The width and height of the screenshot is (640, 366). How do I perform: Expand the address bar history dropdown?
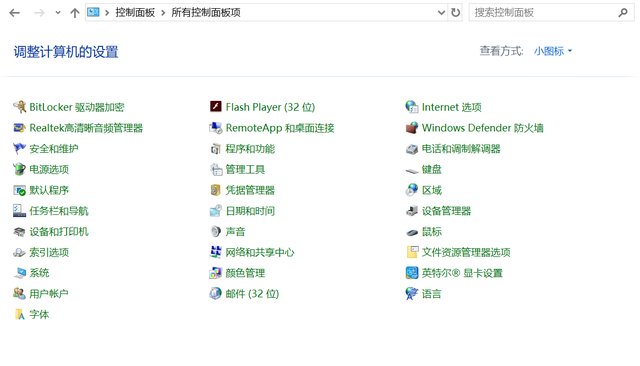(x=441, y=13)
